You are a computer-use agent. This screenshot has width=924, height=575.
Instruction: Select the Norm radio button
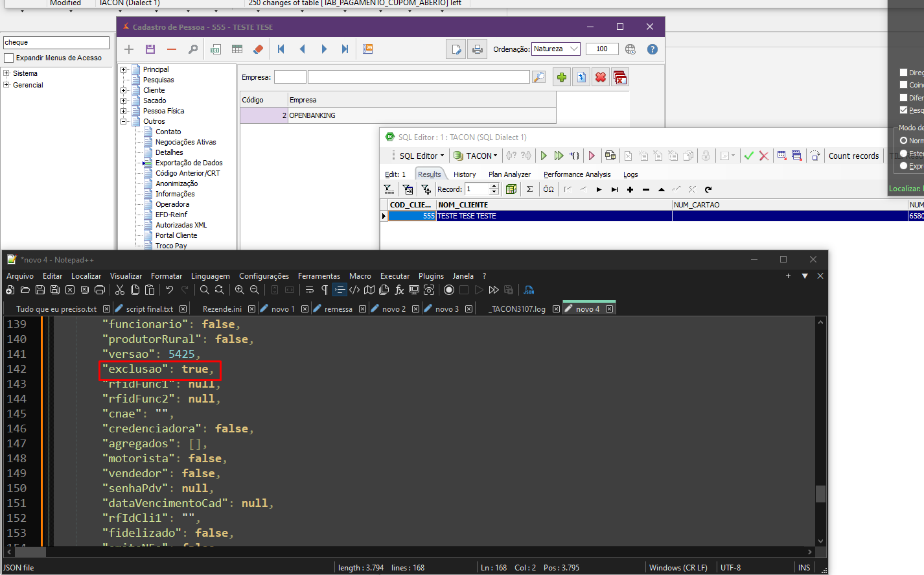coord(904,141)
